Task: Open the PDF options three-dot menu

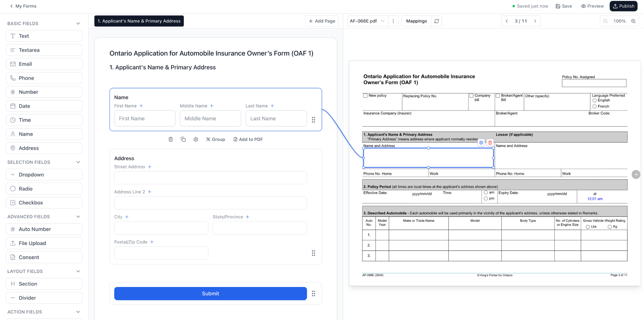Action: click(x=393, y=21)
